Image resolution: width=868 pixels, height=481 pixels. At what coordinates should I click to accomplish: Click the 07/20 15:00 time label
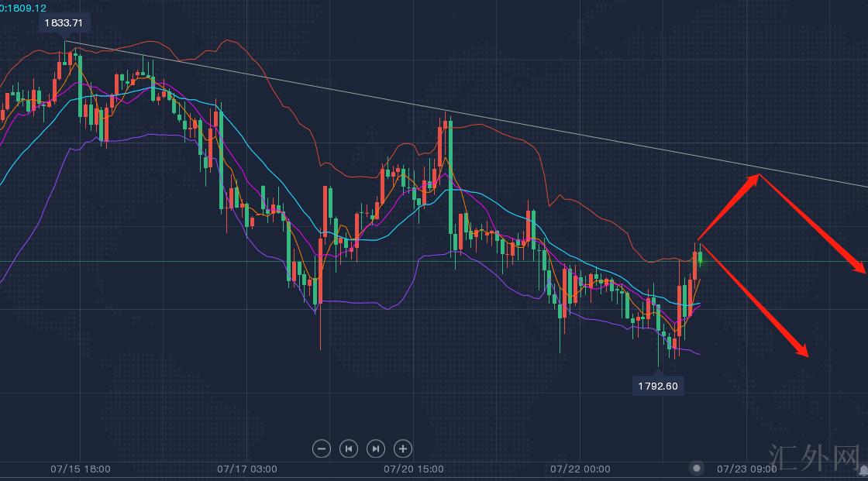(x=414, y=469)
